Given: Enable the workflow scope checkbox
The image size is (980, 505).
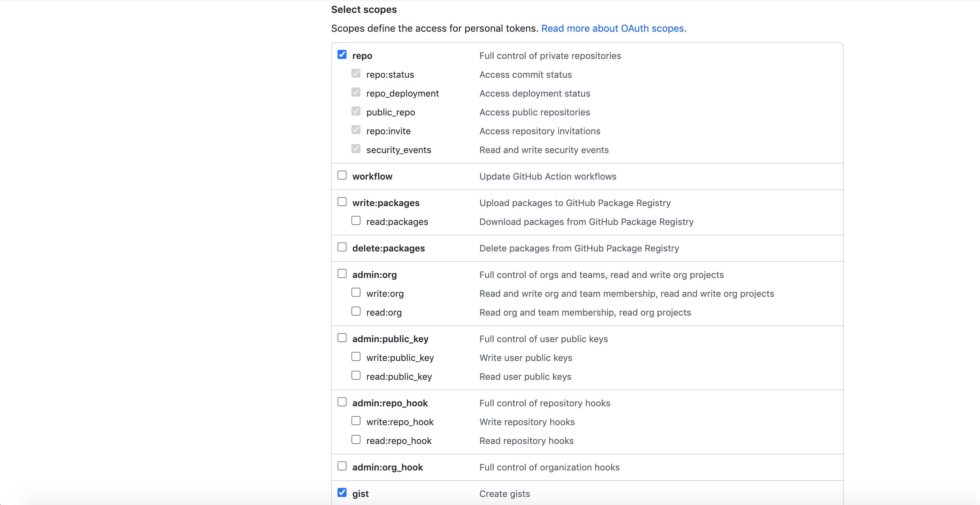Looking at the screenshot, I should (x=342, y=175).
